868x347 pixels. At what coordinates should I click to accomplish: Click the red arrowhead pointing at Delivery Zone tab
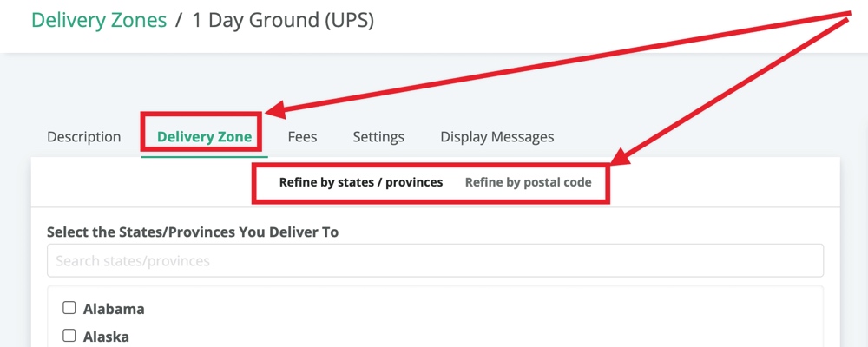[276, 109]
